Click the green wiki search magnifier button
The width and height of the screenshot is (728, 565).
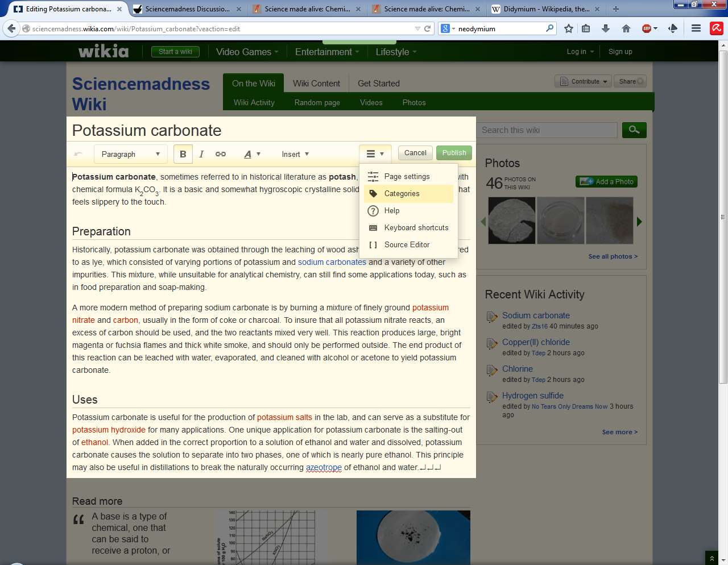tap(634, 130)
